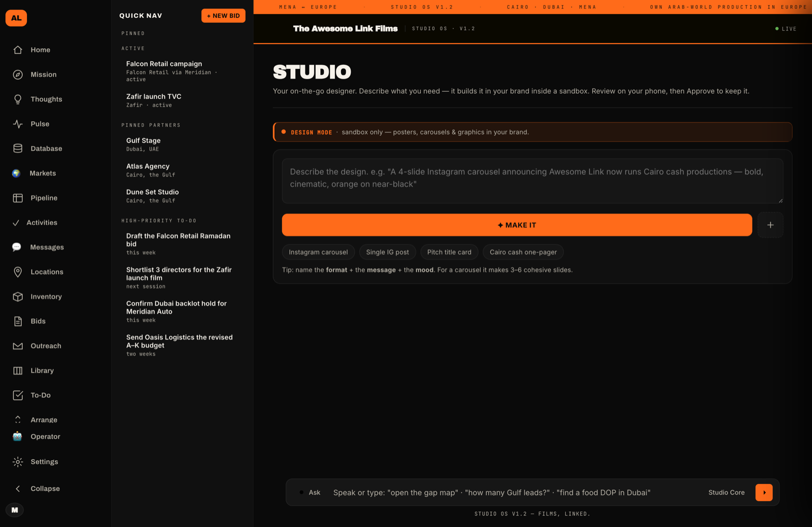Open the Home house icon
This screenshot has height=527, width=812.
[x=18, y=50]
